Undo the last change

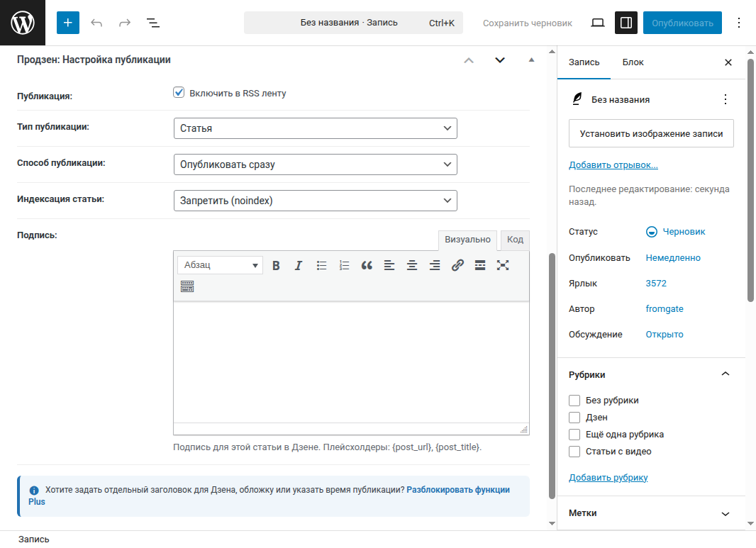96,23
